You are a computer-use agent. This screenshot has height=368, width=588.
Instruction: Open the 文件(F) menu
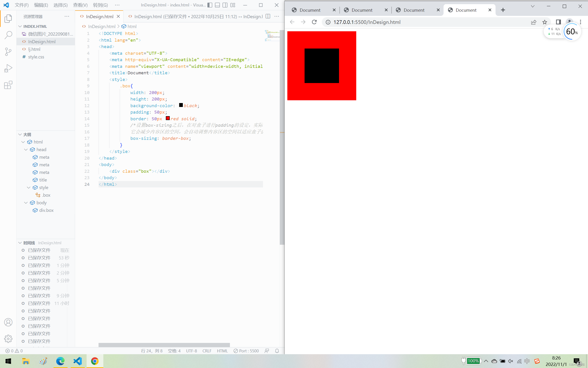tap(22, 5)
